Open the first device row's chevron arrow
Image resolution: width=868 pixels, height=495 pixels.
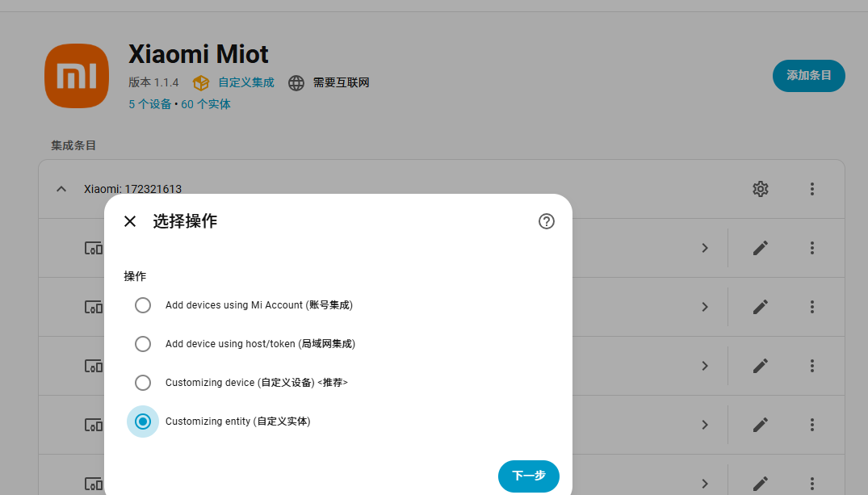click(x=705, y=248)
